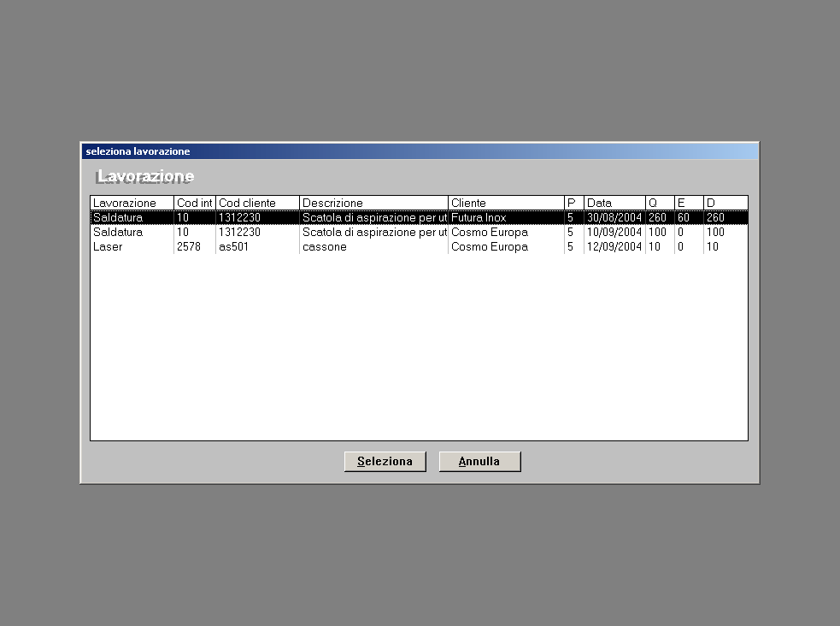Click the seleziona lavorazione title bar

click(420, 151)
